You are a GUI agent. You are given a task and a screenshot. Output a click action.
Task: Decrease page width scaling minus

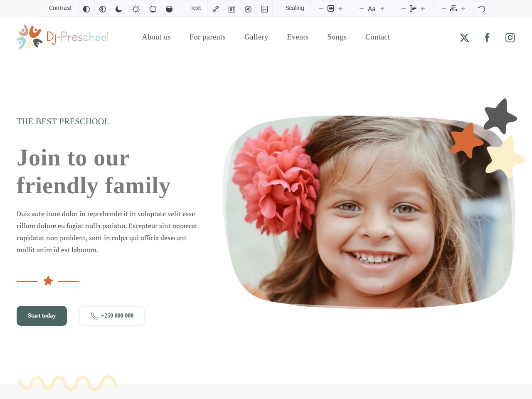click(x=321, y=9)
